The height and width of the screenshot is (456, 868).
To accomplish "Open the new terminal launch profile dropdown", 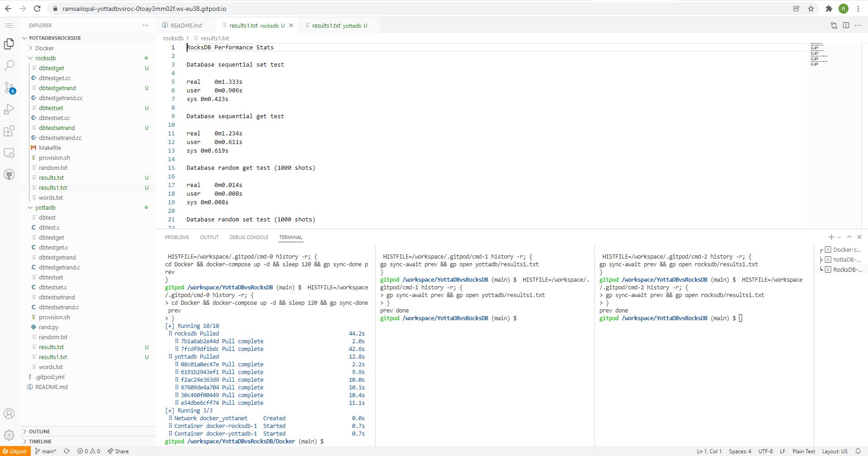I will 839,237.
